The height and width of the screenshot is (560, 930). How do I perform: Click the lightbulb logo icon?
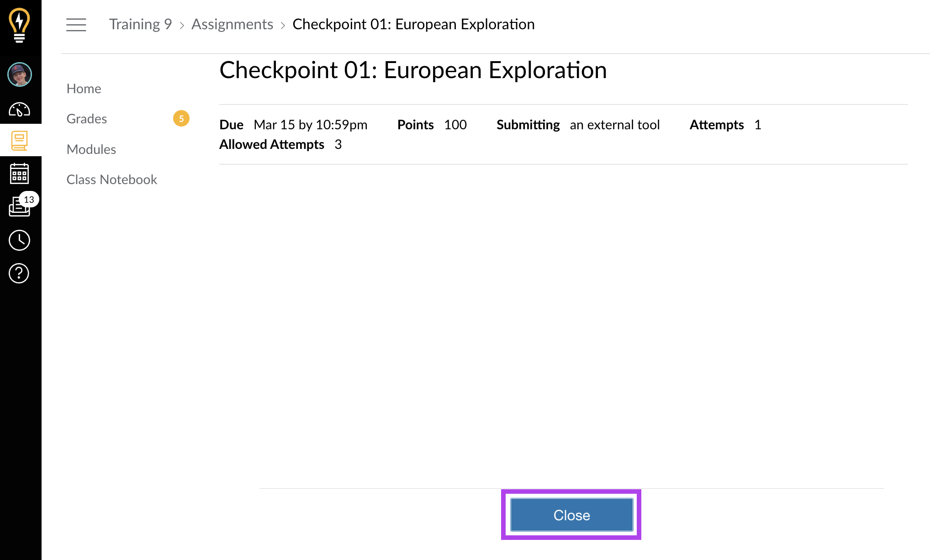19,26
